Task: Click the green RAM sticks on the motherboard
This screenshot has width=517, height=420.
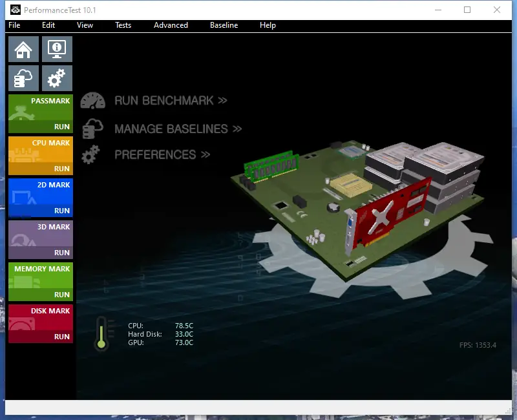Action: coord(271,166)
